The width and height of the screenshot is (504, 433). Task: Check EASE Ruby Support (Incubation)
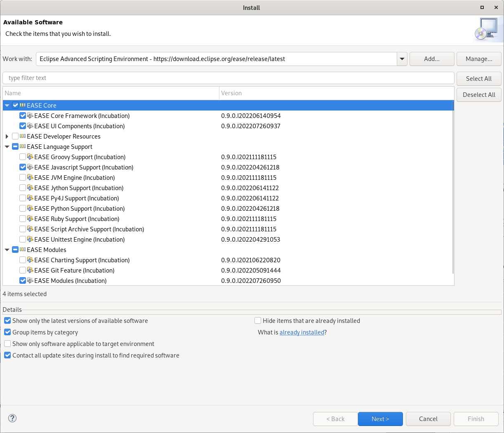pos(23,219)
